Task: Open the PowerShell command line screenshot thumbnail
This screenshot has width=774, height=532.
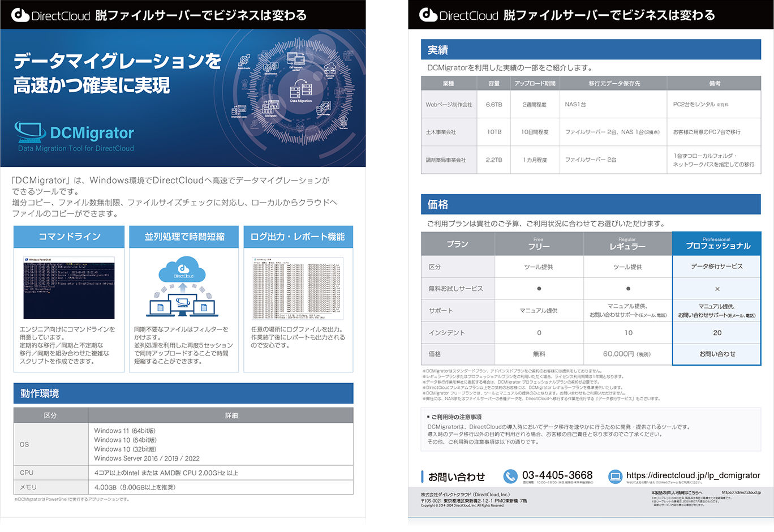Action: click(69, 288)
